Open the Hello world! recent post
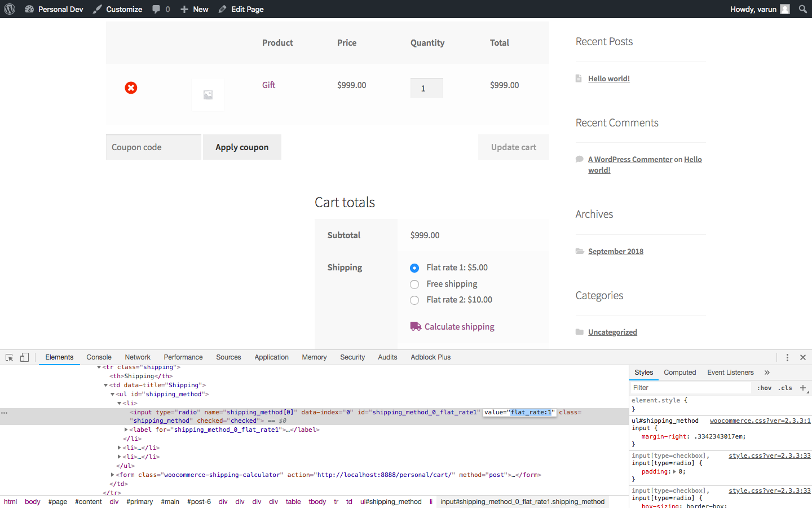 (609, 78)
